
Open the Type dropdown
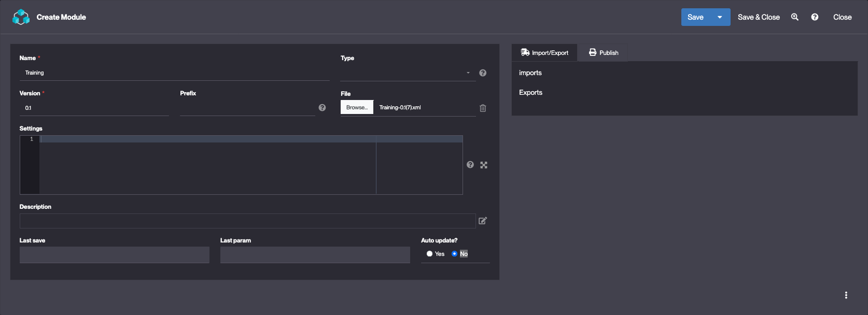point(408,73)
